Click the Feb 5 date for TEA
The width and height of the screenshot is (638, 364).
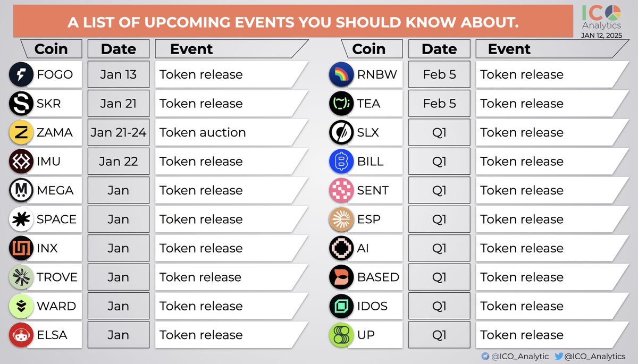(439, 104)
